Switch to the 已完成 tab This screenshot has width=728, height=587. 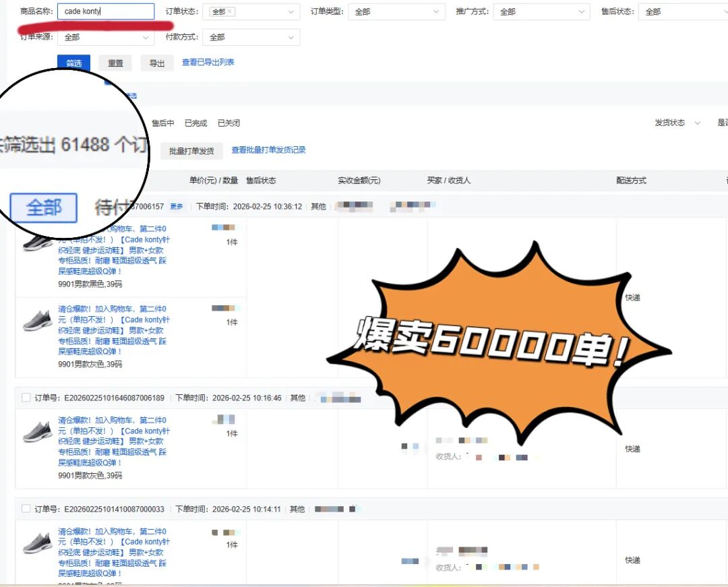tap(195, 123)
